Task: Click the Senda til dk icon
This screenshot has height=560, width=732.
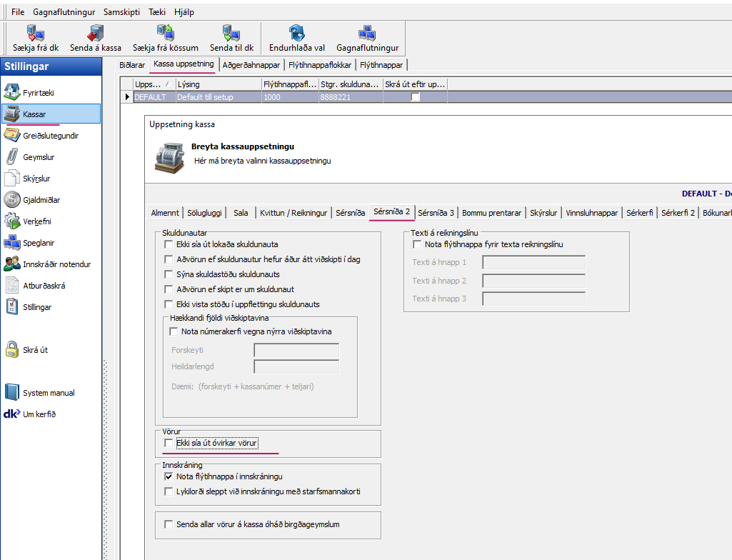Action: pos(231,33)
